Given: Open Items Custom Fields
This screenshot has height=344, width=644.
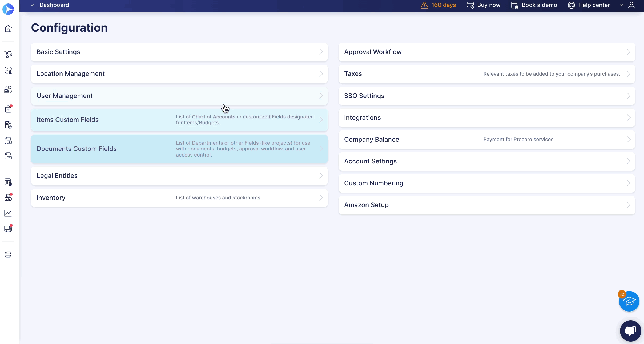Looking at the screenshot, I should pos(179,120).
